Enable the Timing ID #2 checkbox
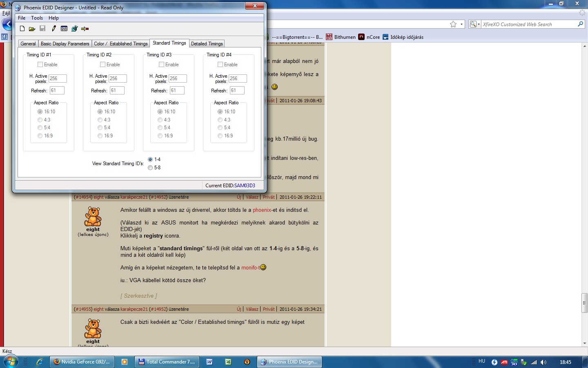This screenshot has width=588, height=368. coord(102,65)
